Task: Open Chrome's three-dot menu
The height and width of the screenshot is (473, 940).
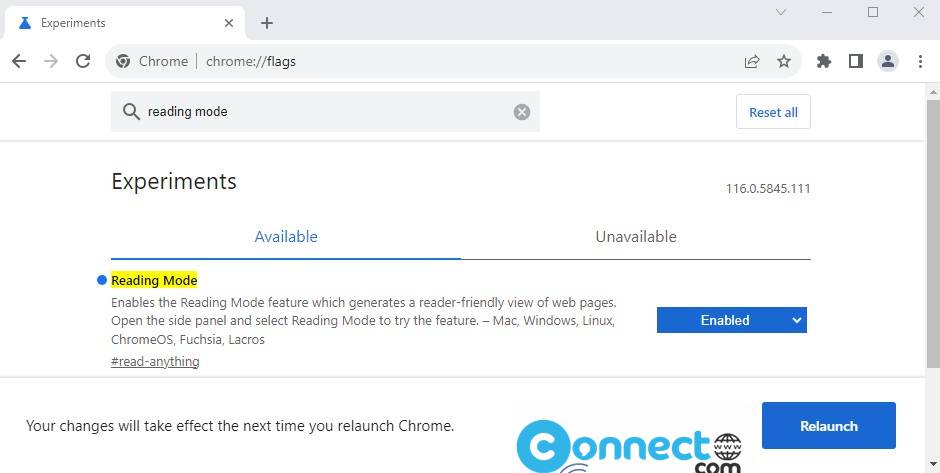Action: click(x=920, y=61)
